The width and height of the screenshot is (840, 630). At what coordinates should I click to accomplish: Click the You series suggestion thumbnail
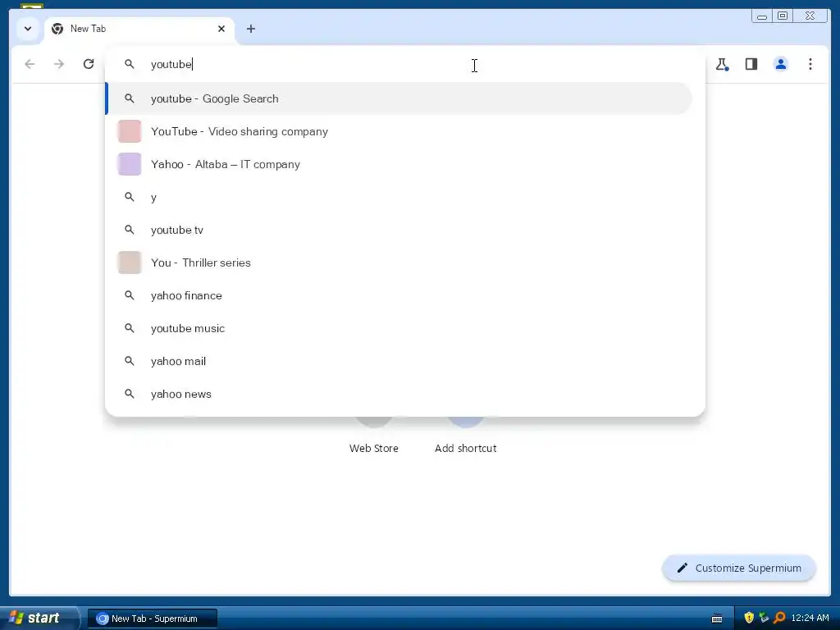pos(129,262)
